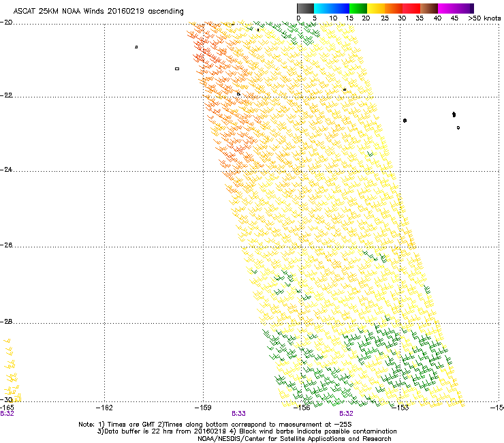504x443 pixels.
Task: Click the ASCAT 25KM NOAA Winds title
Action: 98,11
